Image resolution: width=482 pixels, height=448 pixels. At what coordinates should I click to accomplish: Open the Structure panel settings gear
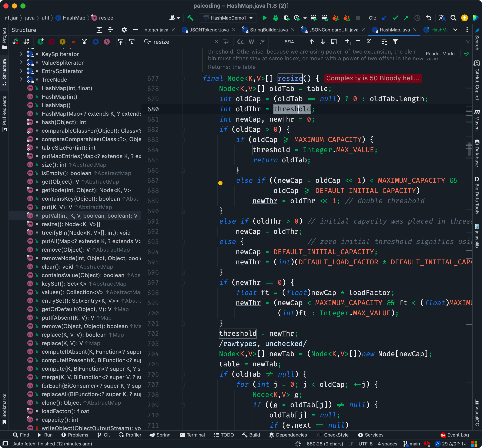tap(124, 30)
